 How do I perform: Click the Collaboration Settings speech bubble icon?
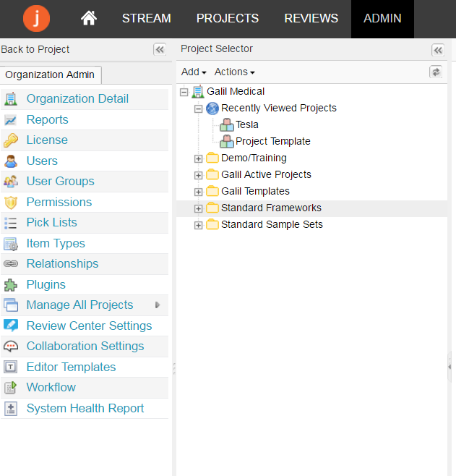tap(11, 347)
